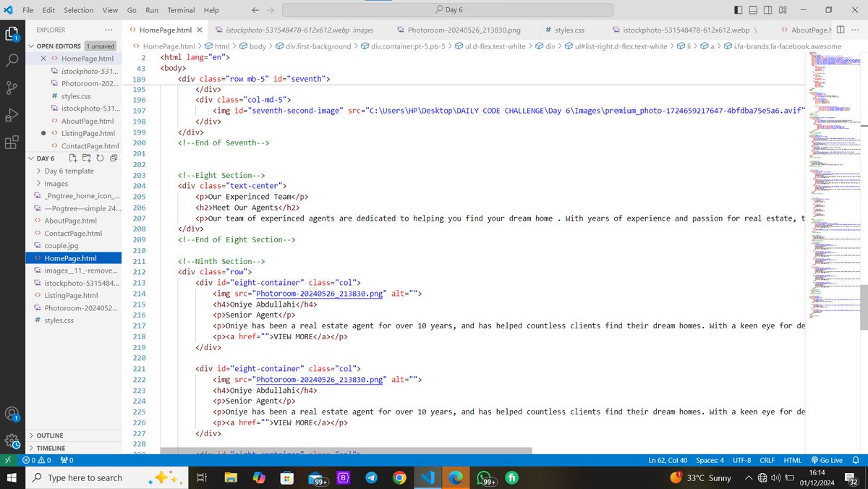This screenshot has height=489, width=868.
Task: Open the Customize Layout button
Action: coord(782,10)
